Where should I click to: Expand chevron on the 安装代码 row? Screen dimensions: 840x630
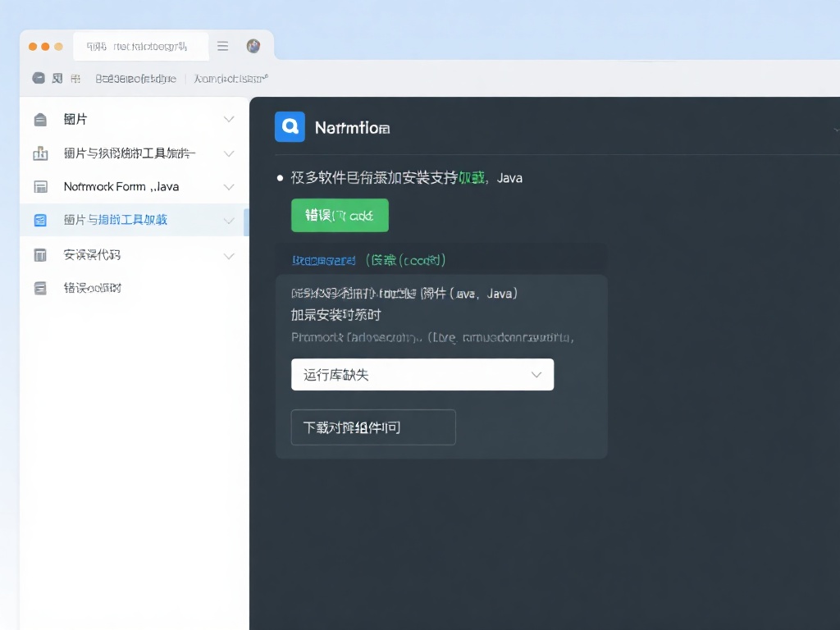coord(229,256)
